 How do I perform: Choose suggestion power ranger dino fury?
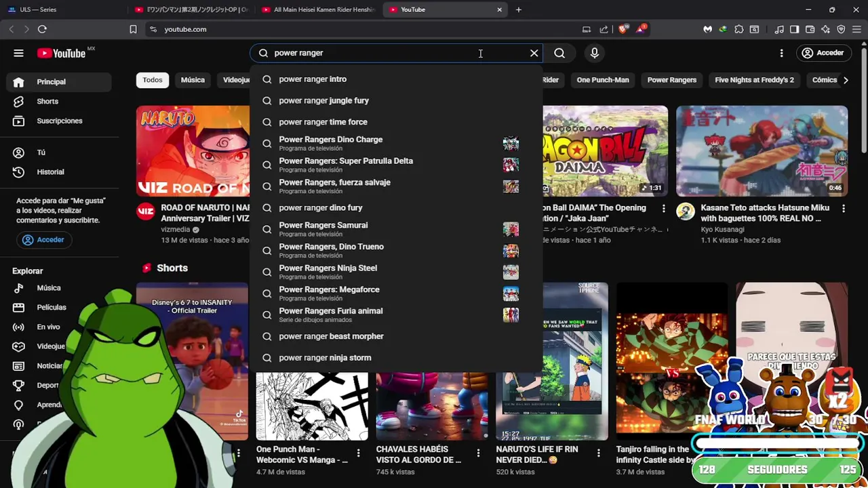(x=397, y=207)
